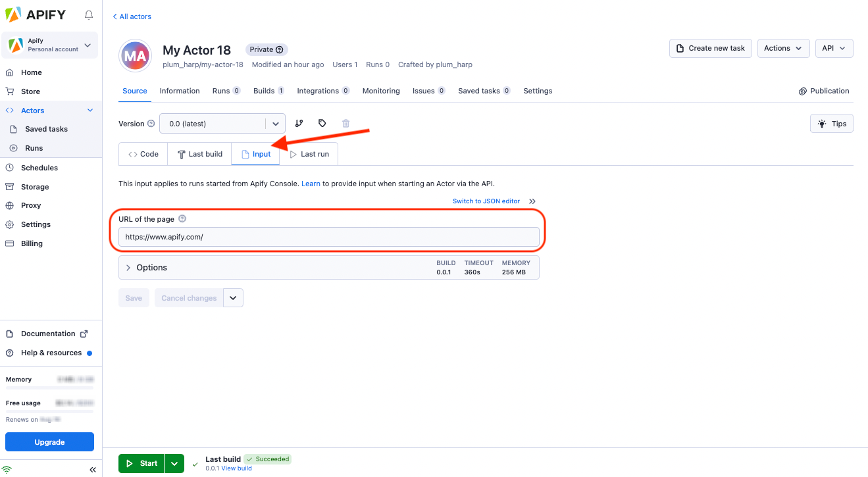Click the URL of the page input field
Viewport: 868px width, 477px height.
point(328,237)
